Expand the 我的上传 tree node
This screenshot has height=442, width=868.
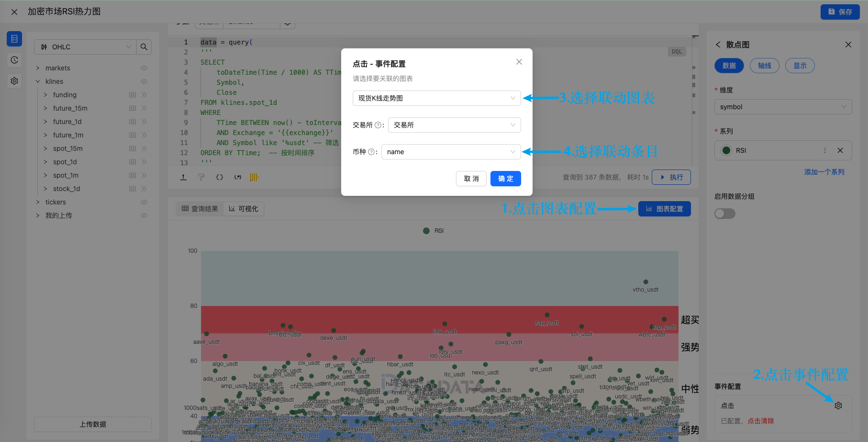tap(38, 215)
